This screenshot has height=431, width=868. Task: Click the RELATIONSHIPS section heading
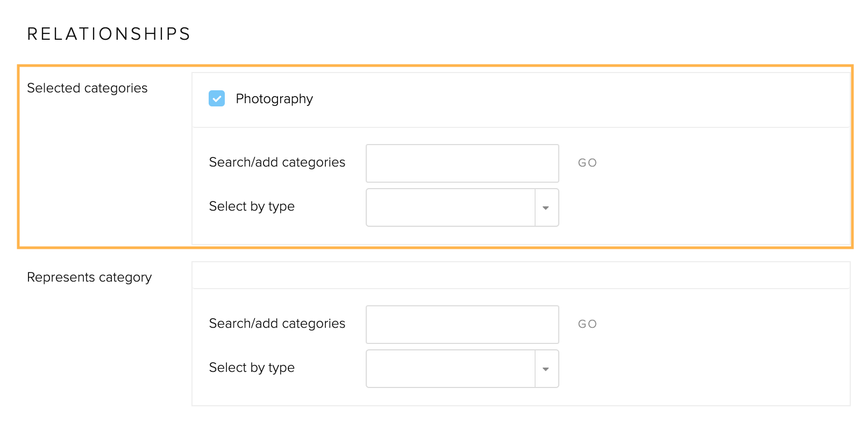coord(109,34)
